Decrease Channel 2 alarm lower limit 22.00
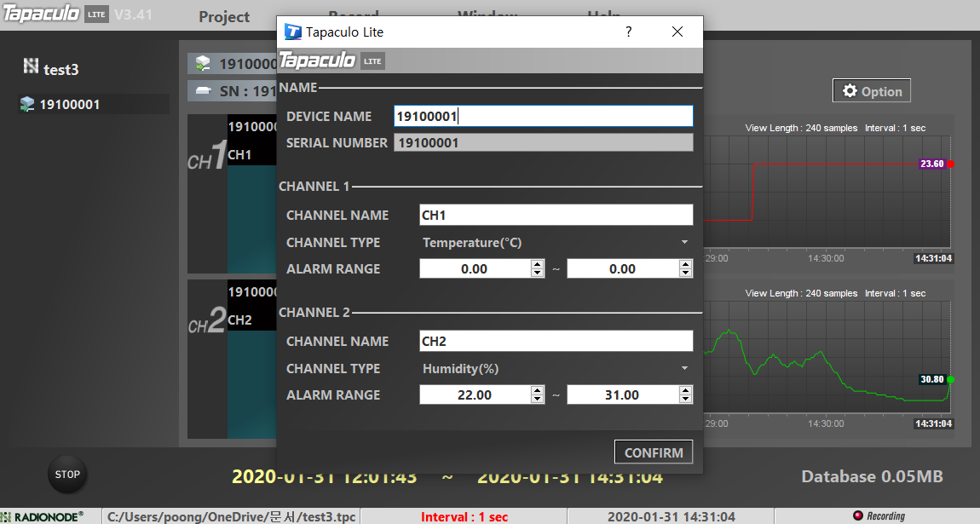Screen dimensions: 980x524 pyautogui.click(x=538, y=399)
